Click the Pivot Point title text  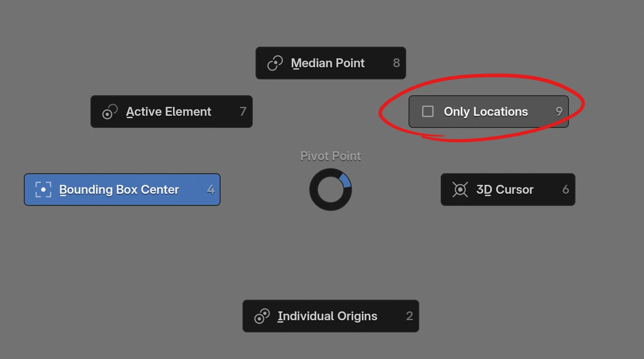(331, 156)
